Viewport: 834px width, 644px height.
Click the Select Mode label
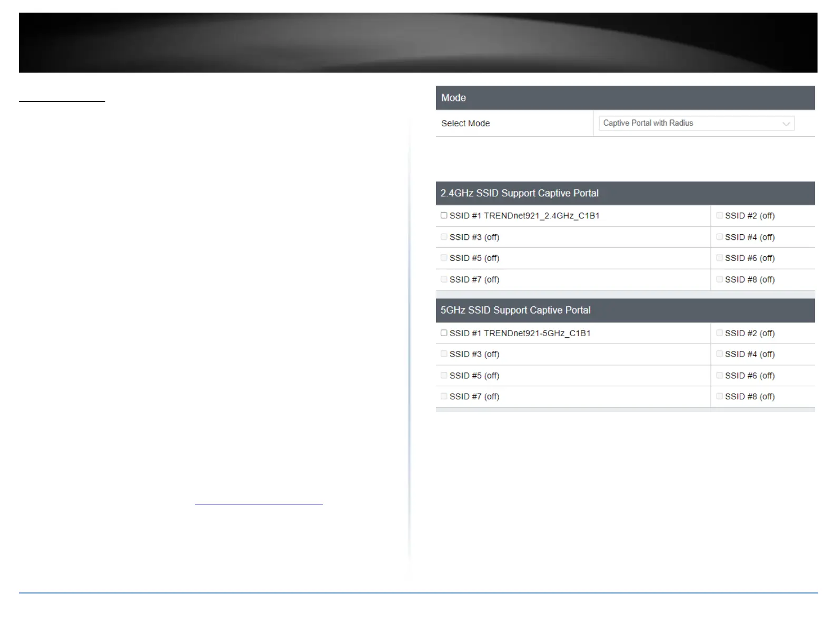(x=465, y=123)
